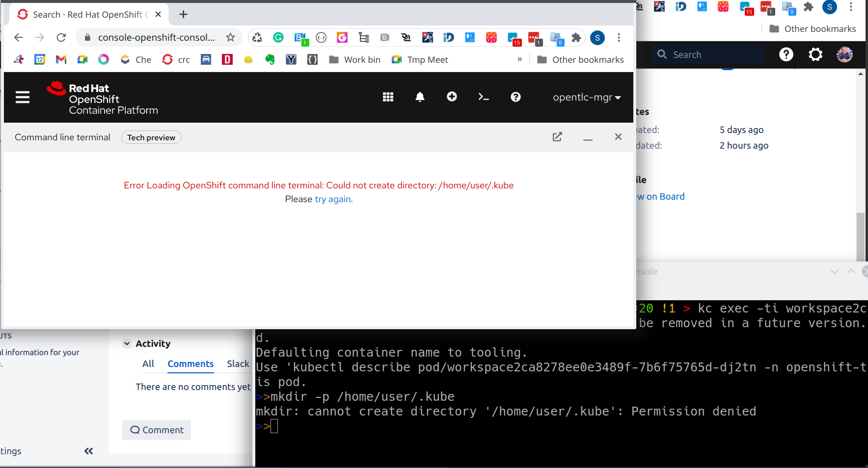This screenshot has width=868, height=468.
Task: Open the crc bookmark
Action: tap(176, 59)
